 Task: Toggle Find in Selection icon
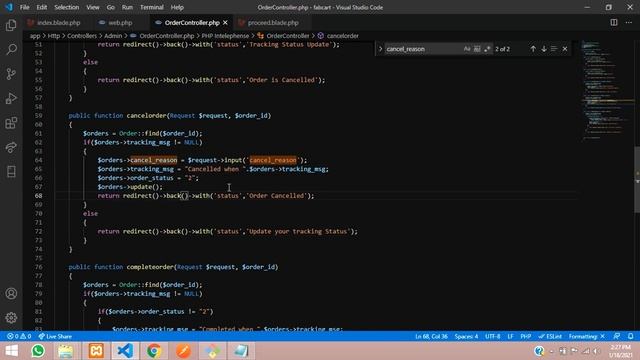coord(554,49)
